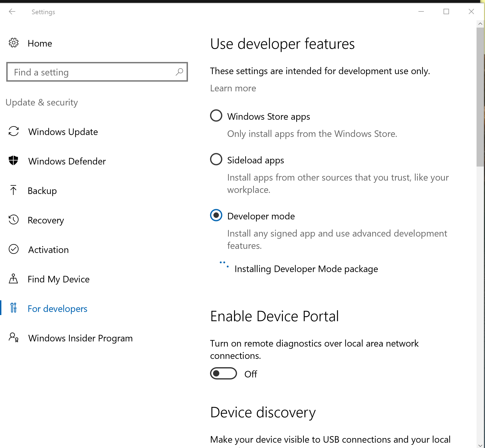Click the Windows Store apps option label
Image resolution: width=485 pixels, height=448 pixels.
pos(269,117)
